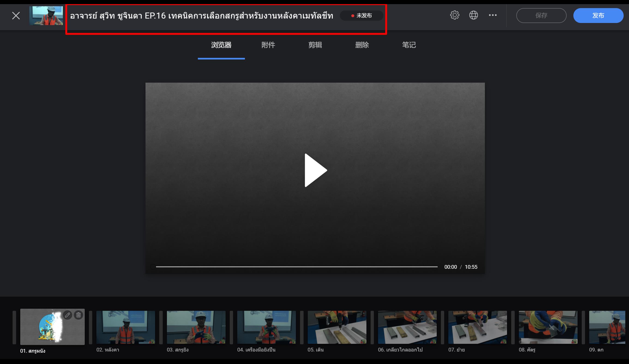The image size is (629, 364).
Task: Switch to the 附件 tab
Action: point(268,45)
